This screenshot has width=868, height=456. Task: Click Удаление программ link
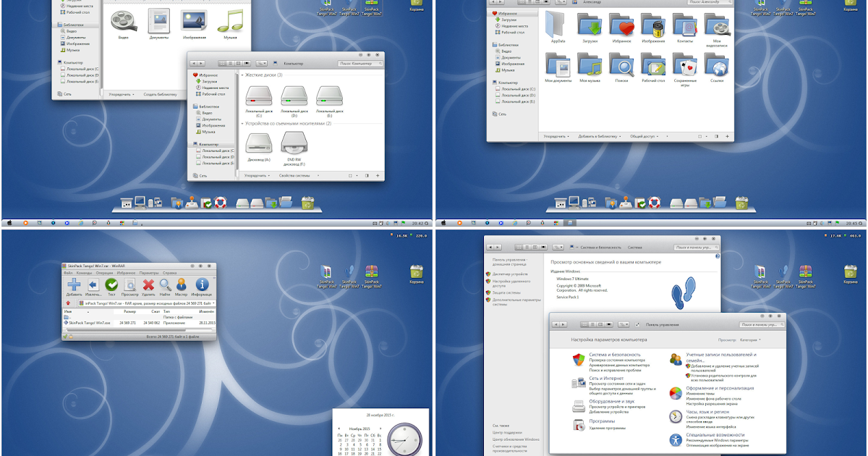click(x=608, y=428)
